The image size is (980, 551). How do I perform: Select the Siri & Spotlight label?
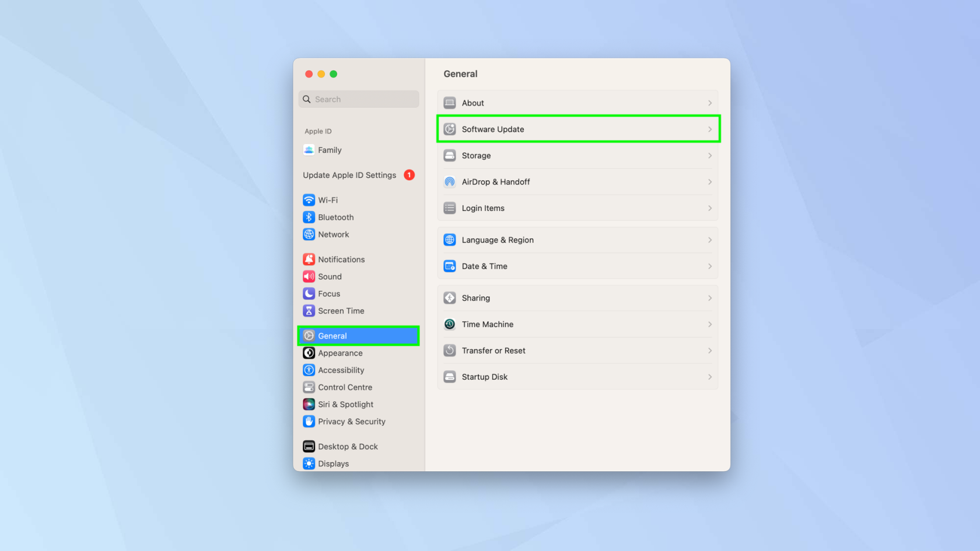pos(346,405)
